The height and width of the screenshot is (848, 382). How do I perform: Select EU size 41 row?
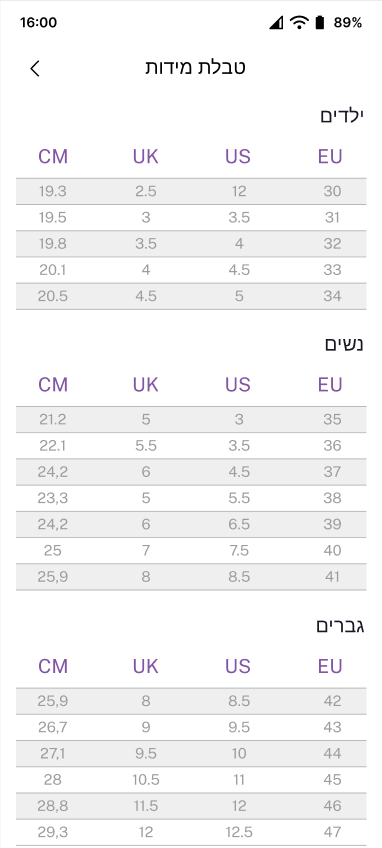coord(191,577)
